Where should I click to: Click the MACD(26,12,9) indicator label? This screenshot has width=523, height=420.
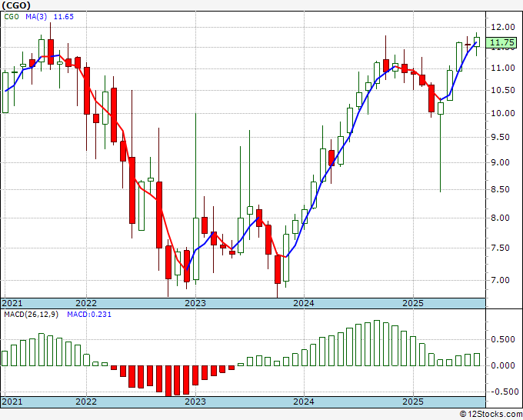point(31,315)
